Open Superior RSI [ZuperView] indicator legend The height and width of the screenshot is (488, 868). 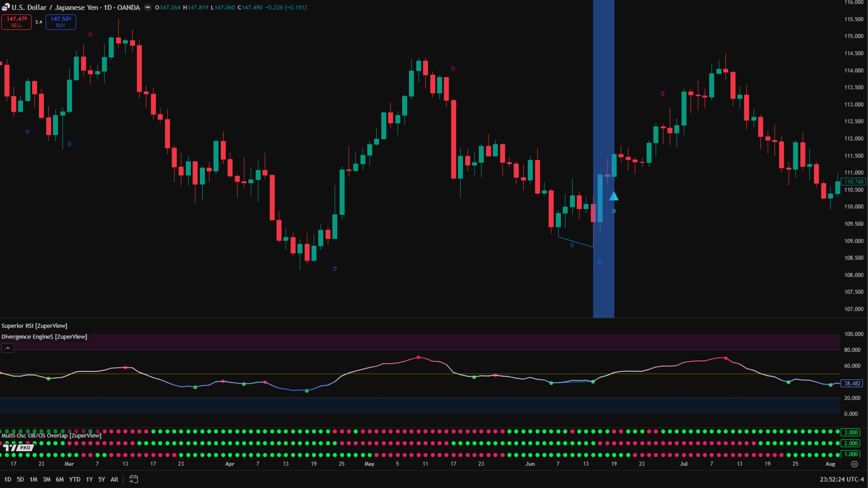coord(34,326)
